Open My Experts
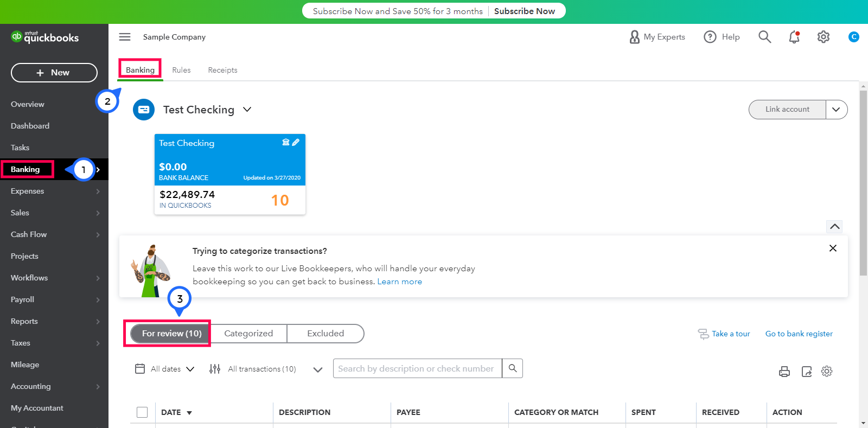Viewport: 868px width, 428px height. coord(658,37)
